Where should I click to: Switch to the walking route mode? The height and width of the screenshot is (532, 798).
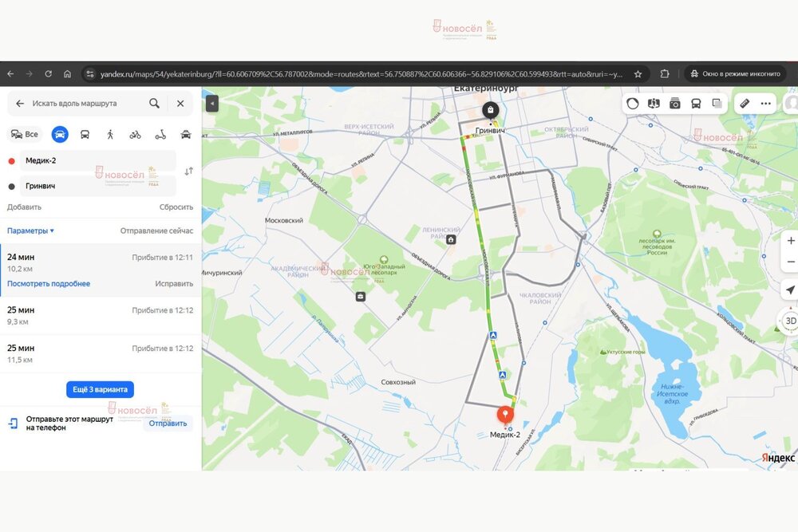pyautogui.click(x=110, y=134)
